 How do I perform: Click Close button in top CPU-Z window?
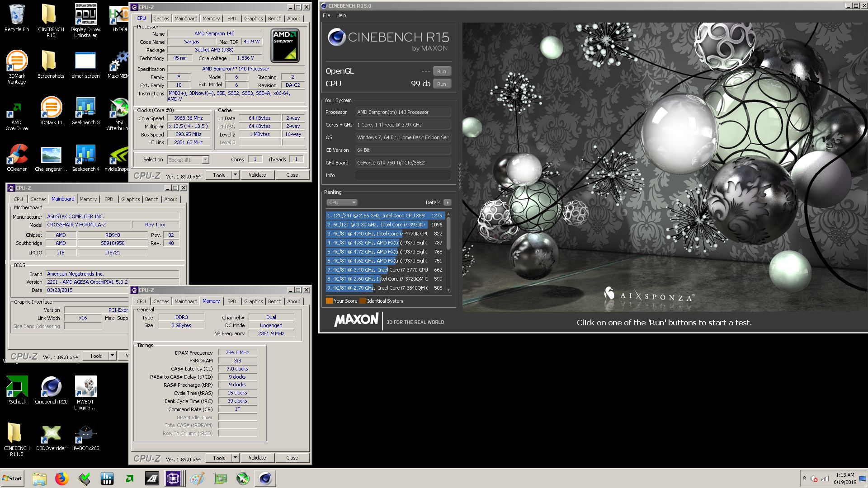[292, 175]
